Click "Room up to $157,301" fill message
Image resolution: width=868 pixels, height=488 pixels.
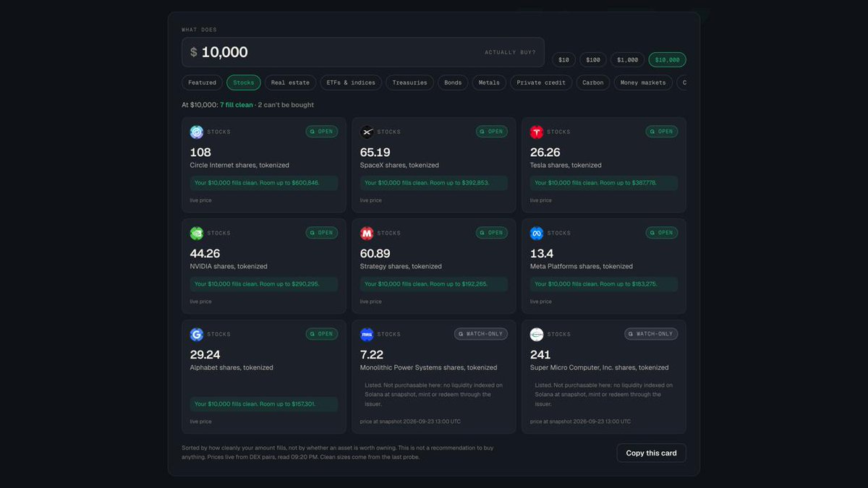[264, 404]
